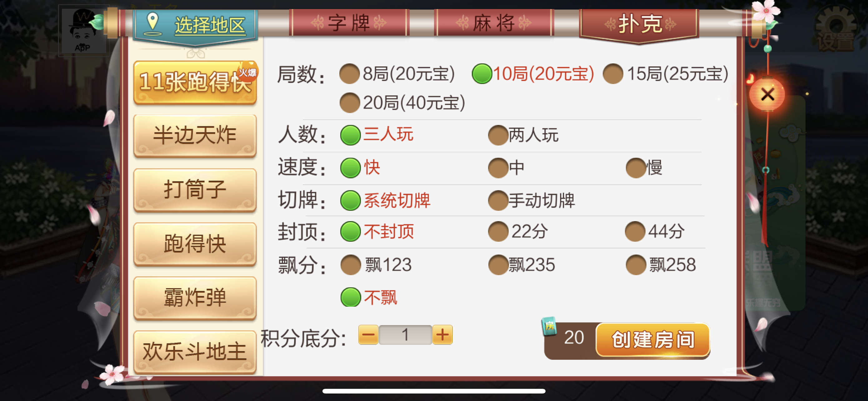868x401 pixels.
Task: Click the 创建房间 button
Action: [x=653, y=339]
